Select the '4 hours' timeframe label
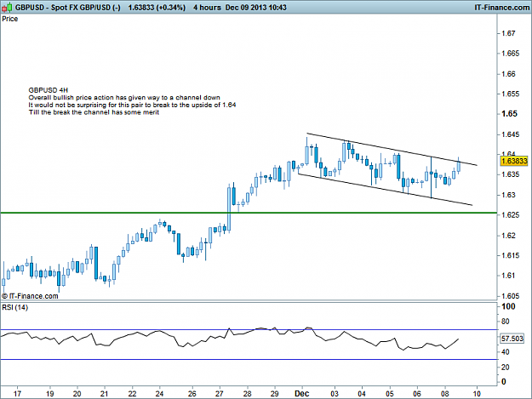The image size is (532, 399). [207, 8]
